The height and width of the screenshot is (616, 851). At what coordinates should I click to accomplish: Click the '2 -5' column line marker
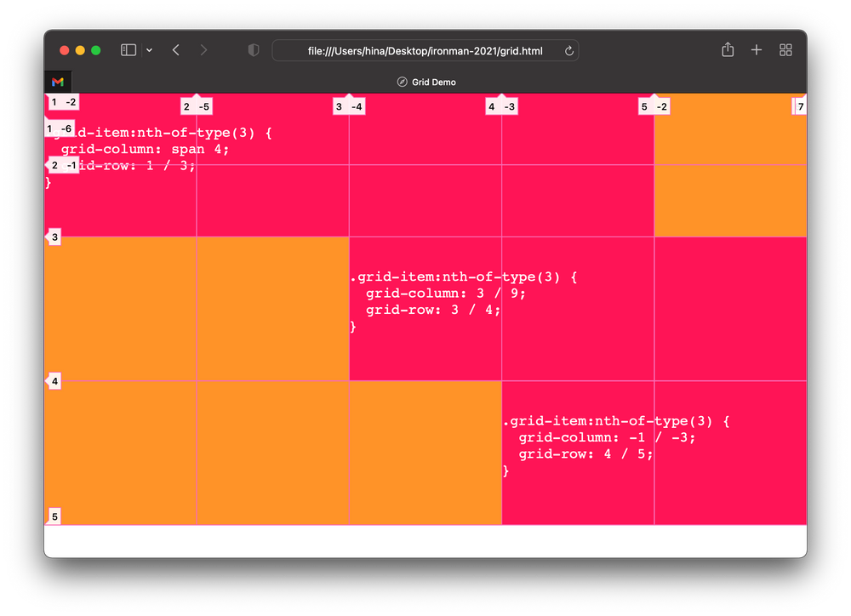(x=197, y=106)
